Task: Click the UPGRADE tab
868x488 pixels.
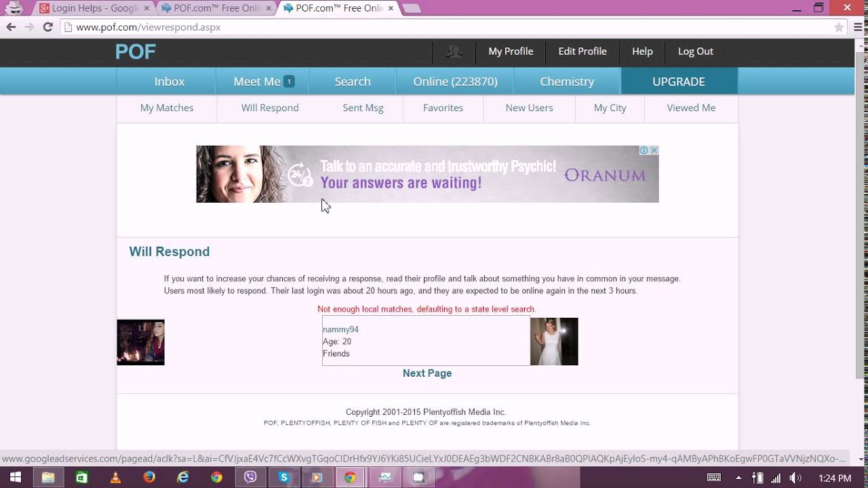Action: click(679, 81)
